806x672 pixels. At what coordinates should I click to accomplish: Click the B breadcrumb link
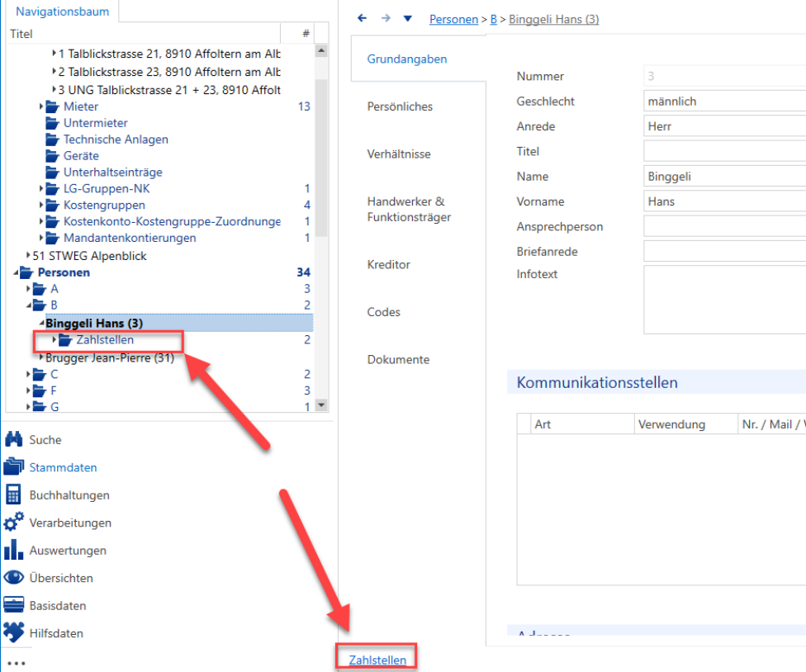coord(494,19)
